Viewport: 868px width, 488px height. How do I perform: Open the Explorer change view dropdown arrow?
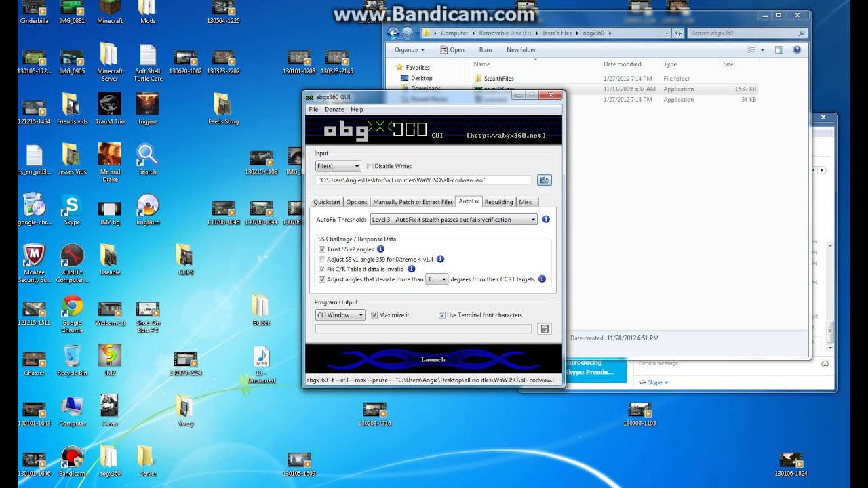762,49
